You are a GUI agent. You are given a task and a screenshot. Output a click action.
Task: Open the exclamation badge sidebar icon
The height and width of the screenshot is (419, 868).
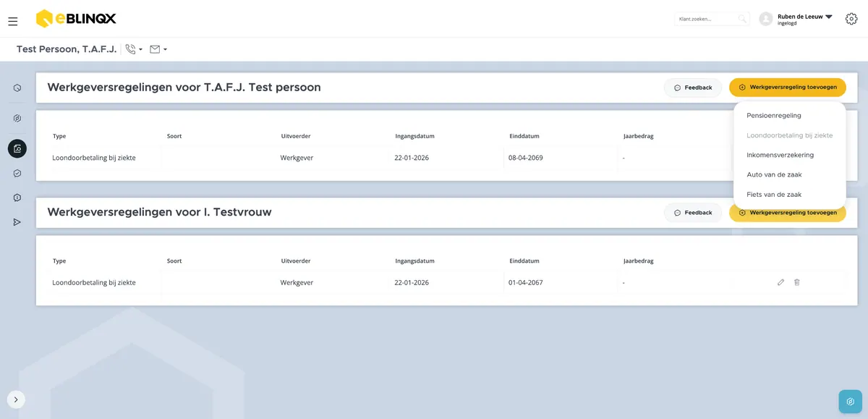click(x=17, y=198)
